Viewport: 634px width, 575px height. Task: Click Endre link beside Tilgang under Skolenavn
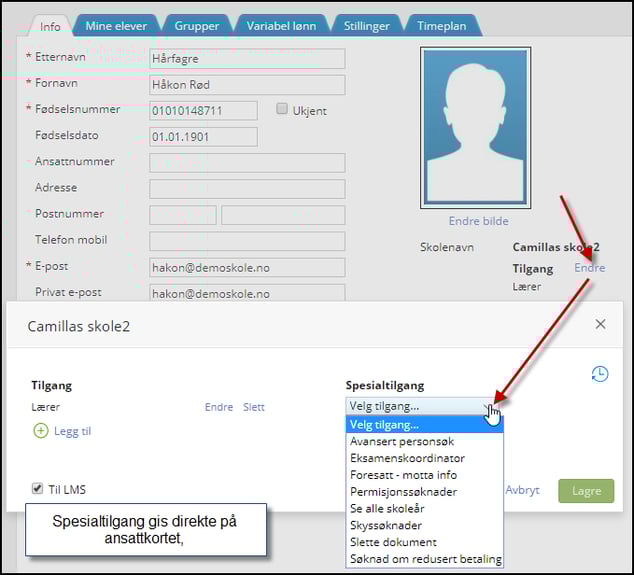[589, 268]
